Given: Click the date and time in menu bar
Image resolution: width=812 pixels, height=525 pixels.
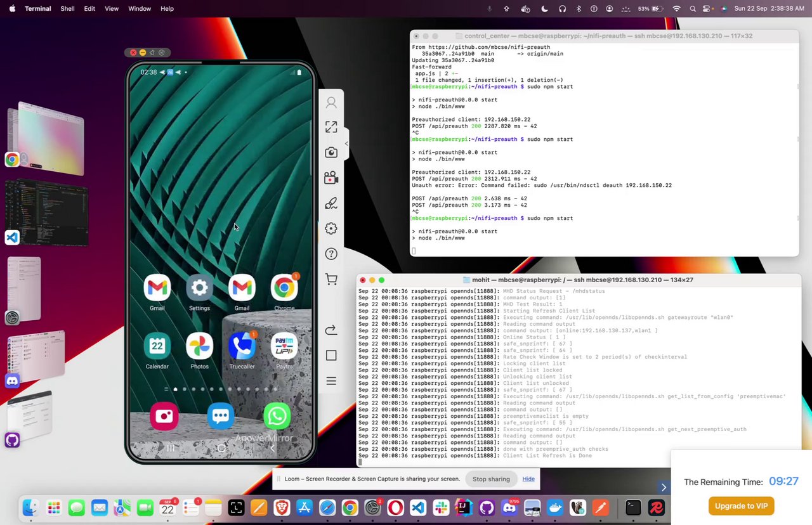Looking at the screenshot, I should [769, 9].
